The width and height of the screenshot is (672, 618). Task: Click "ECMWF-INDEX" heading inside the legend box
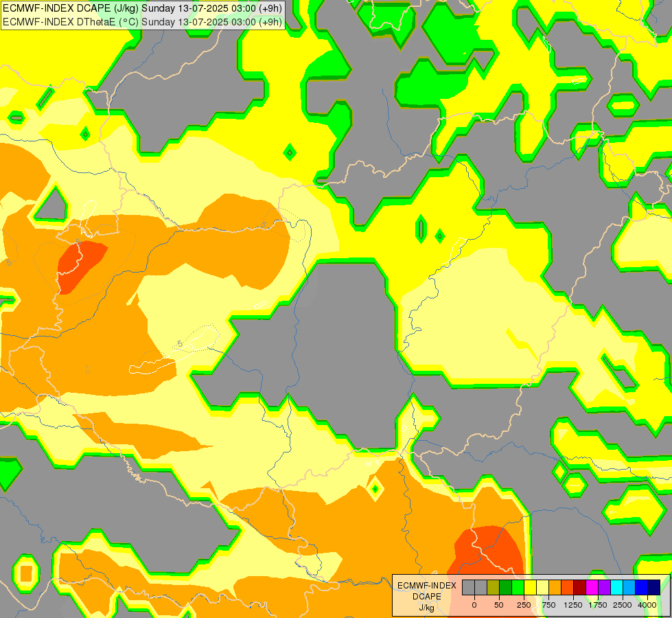[427, 586]
